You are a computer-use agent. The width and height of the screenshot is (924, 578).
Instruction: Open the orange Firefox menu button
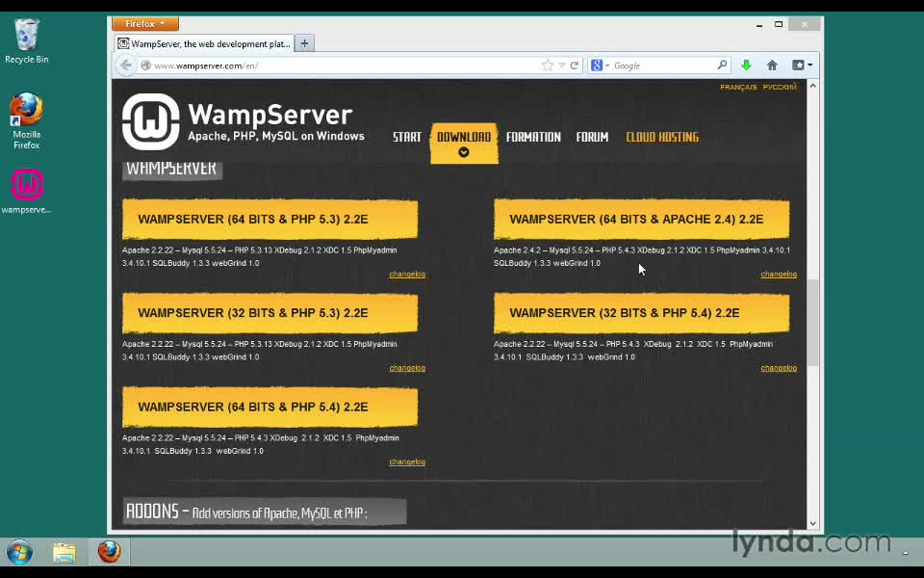144,23
